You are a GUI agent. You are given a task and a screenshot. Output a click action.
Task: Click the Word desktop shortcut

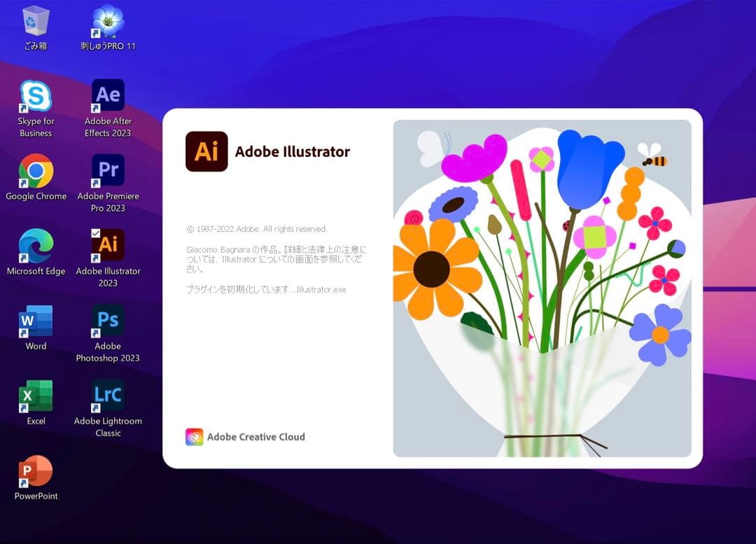click(x=36, y=321)
